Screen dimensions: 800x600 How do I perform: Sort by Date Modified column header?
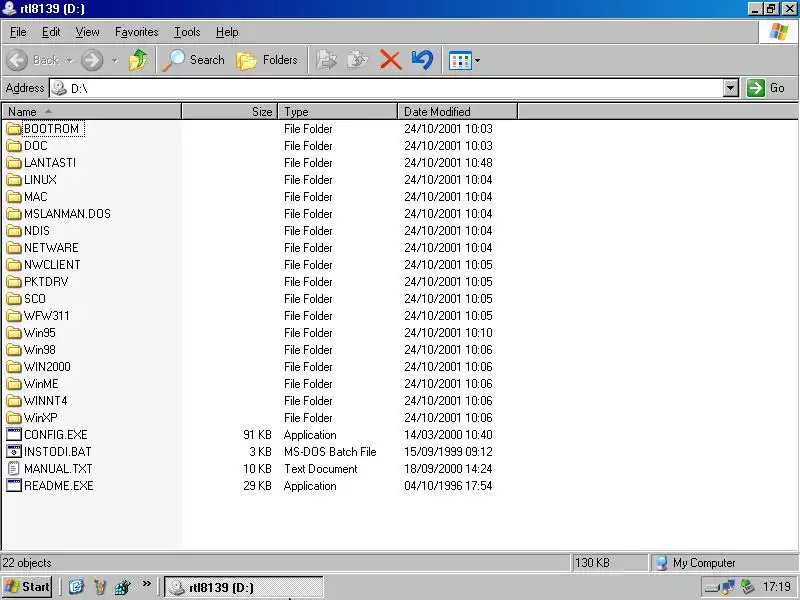[458, 111]
